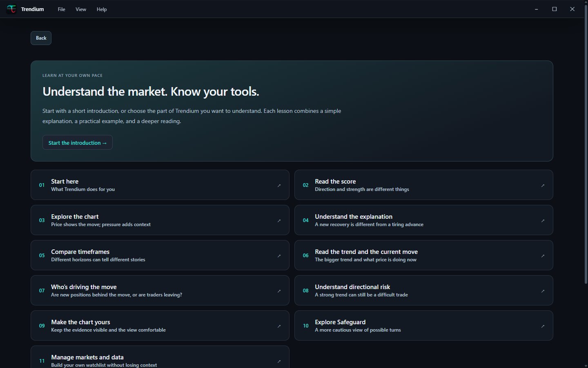Click the vertical scrollbar thumb
The image size is (588, 368).
click(x=586, y=144)
